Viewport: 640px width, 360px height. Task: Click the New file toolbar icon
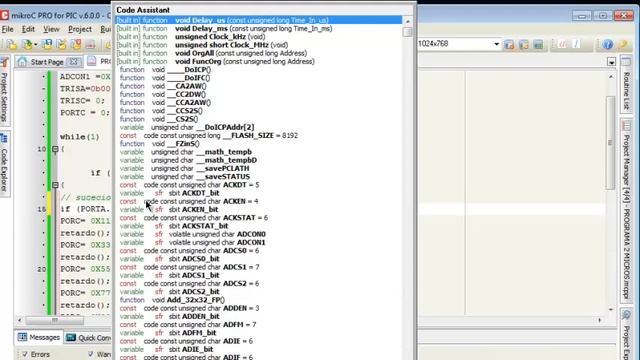(12, 44)
